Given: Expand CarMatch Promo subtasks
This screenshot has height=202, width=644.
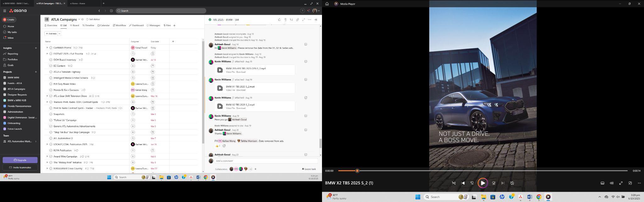Looking at the screenshot, I should click(47, 48).
